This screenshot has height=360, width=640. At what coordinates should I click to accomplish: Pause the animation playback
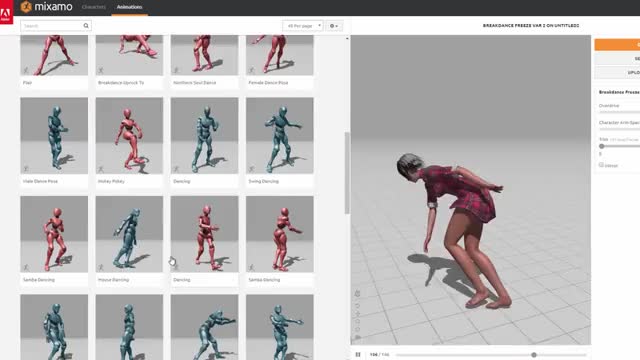(x=358, y=355)
